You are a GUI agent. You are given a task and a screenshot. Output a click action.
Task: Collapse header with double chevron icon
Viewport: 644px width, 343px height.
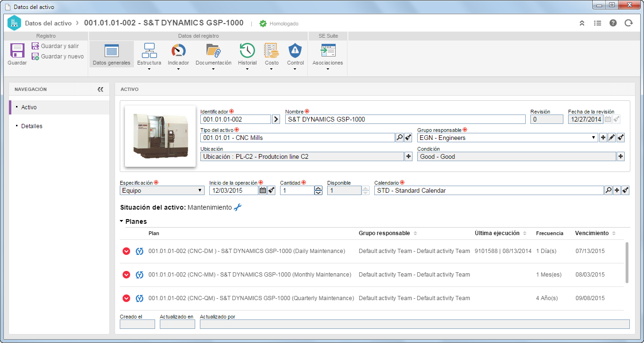[x=582, y=23]
